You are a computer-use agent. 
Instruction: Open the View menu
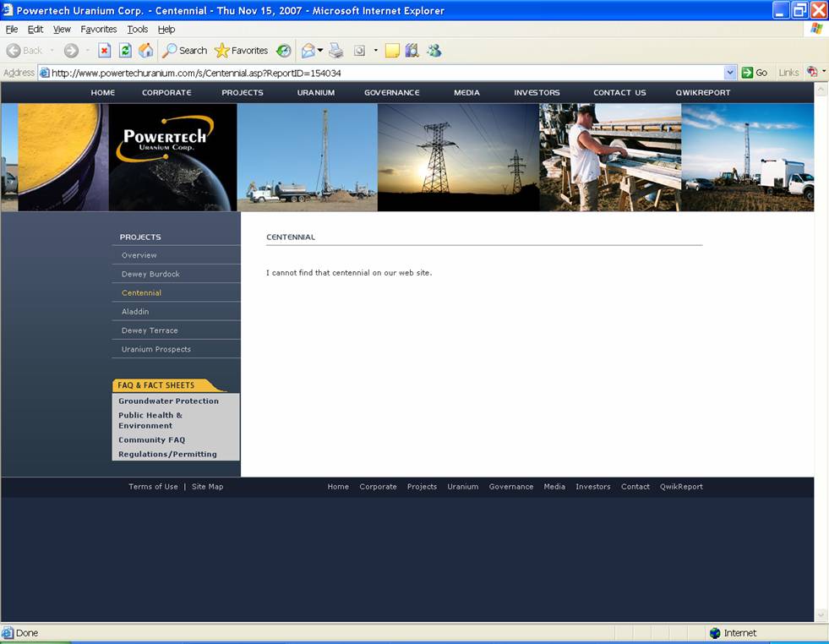tap(62, 30)
